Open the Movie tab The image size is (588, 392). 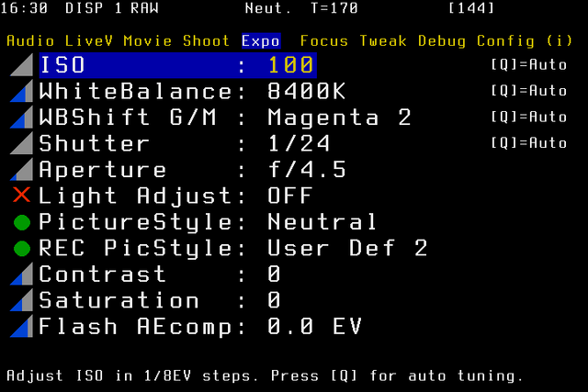point(148,40)
